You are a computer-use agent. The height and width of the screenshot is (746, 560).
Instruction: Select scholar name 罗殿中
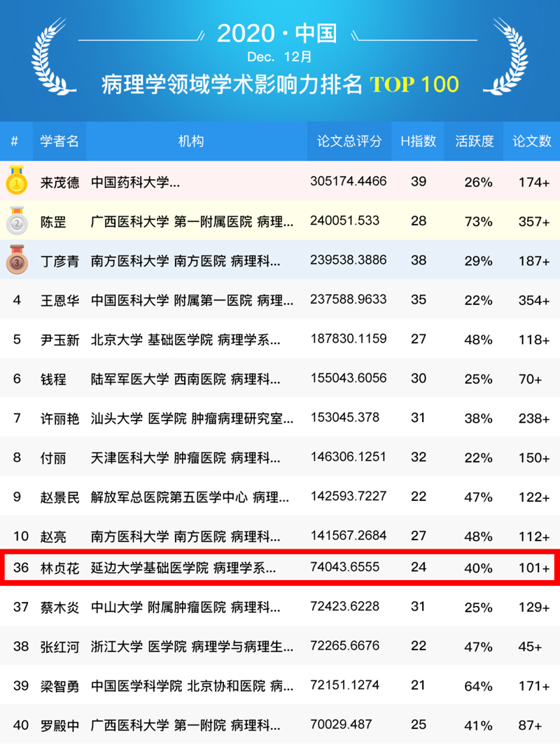click(x=59, y=726)
